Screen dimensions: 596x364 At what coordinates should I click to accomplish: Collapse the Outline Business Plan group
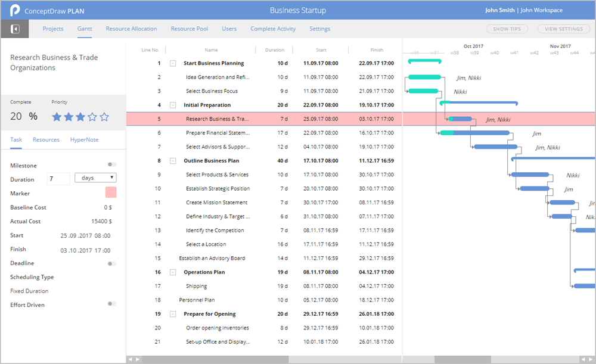[173, 161]
